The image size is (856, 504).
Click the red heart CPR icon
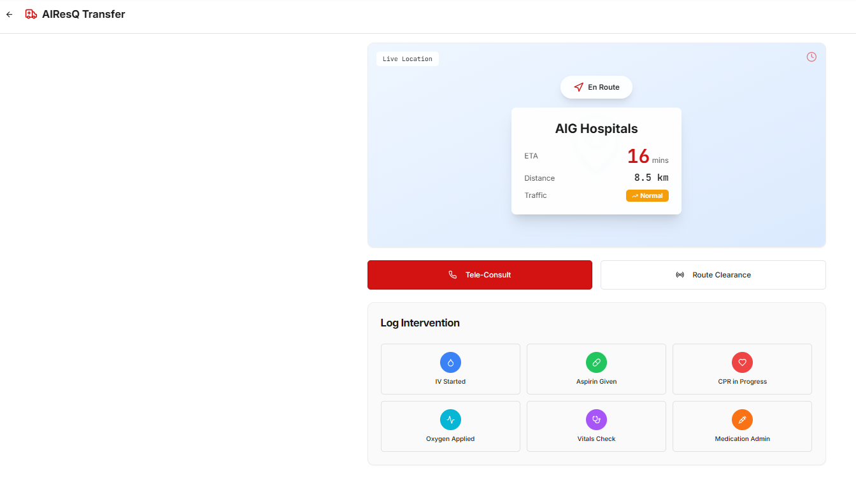tap(742, 363)
